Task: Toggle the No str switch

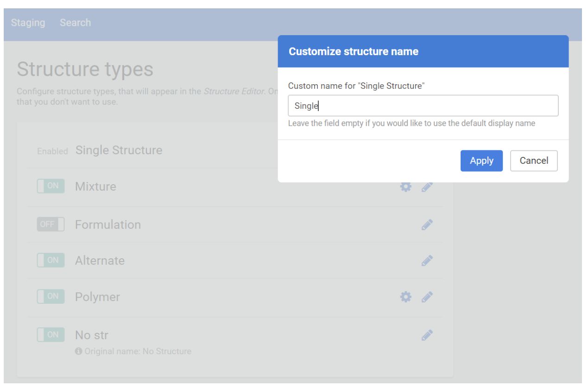Action: (x=51, y=335)
